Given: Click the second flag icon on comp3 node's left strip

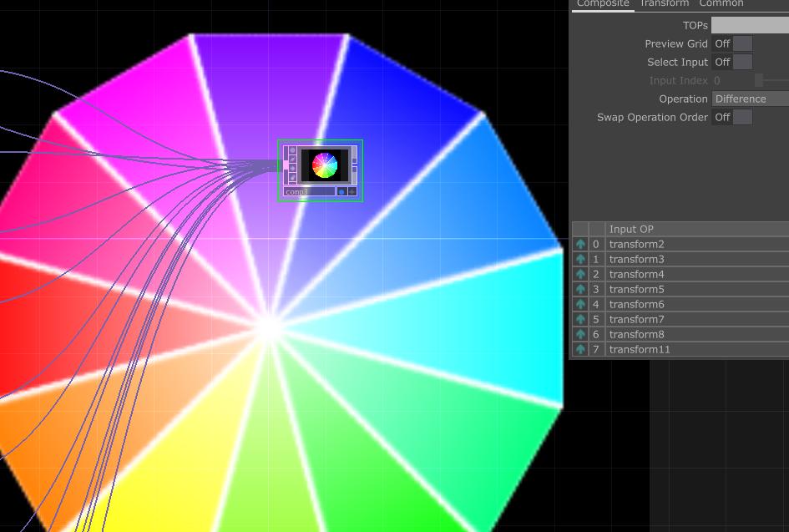Looking at the screenshot, I should click(293, 160).
